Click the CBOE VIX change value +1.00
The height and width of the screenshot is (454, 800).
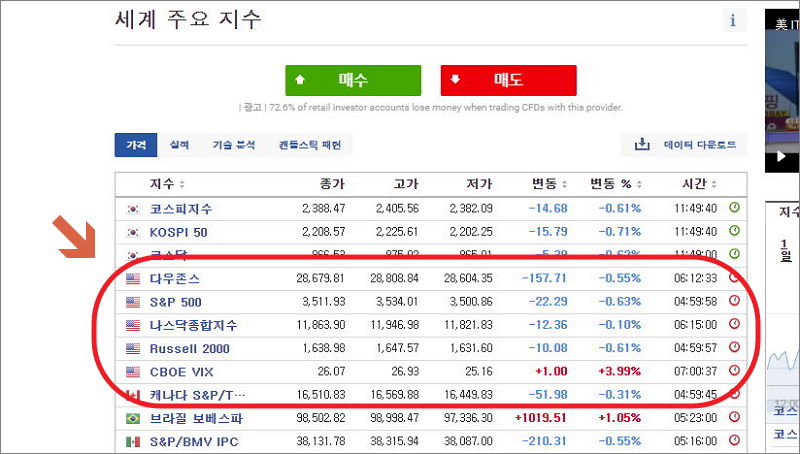[x=551, y=372]
